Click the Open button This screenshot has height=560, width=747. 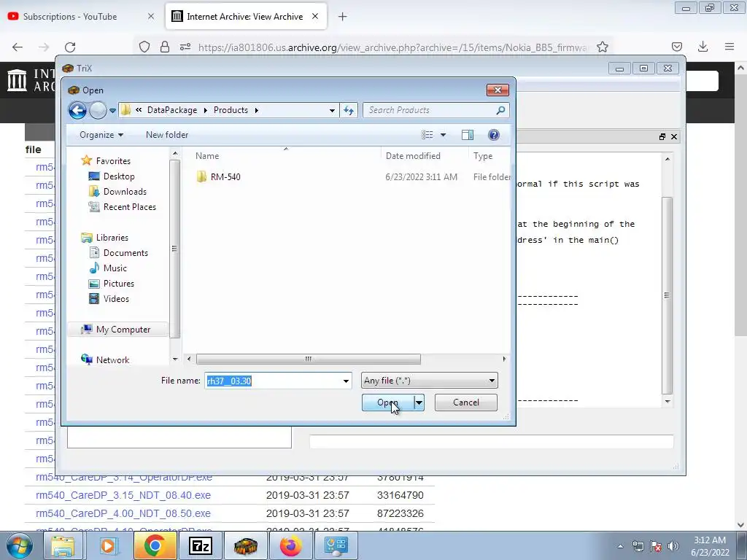(x=387, y=402)
